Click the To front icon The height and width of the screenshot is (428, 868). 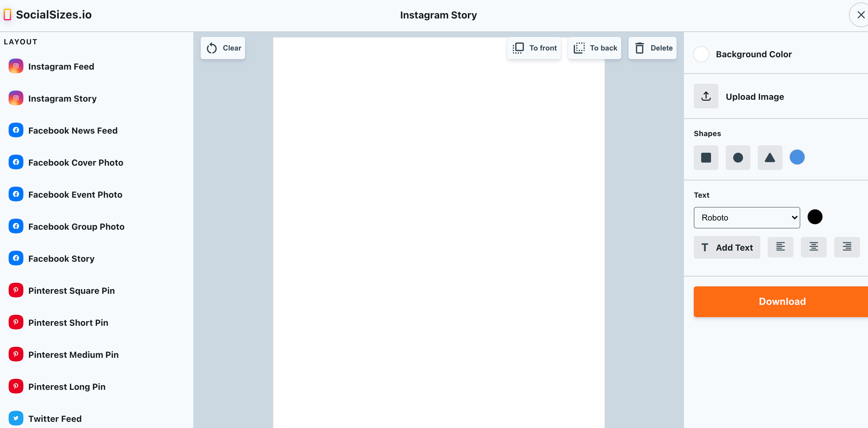[518, 48]
